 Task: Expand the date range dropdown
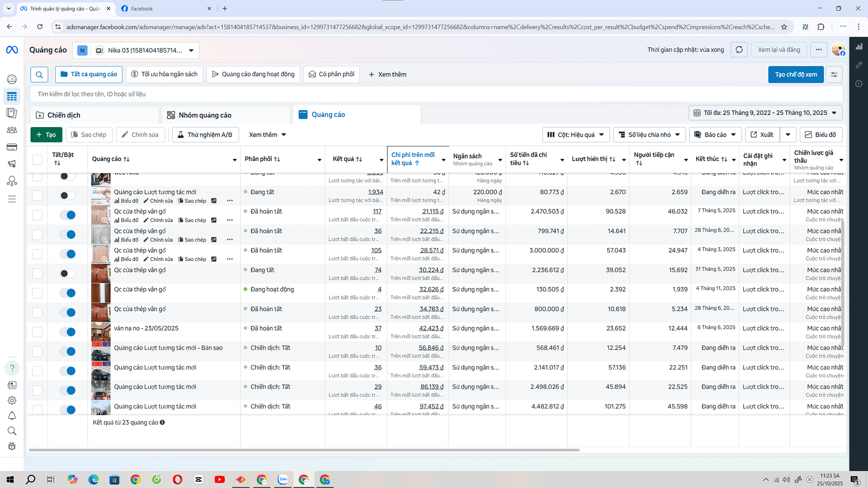pos(765,113)
